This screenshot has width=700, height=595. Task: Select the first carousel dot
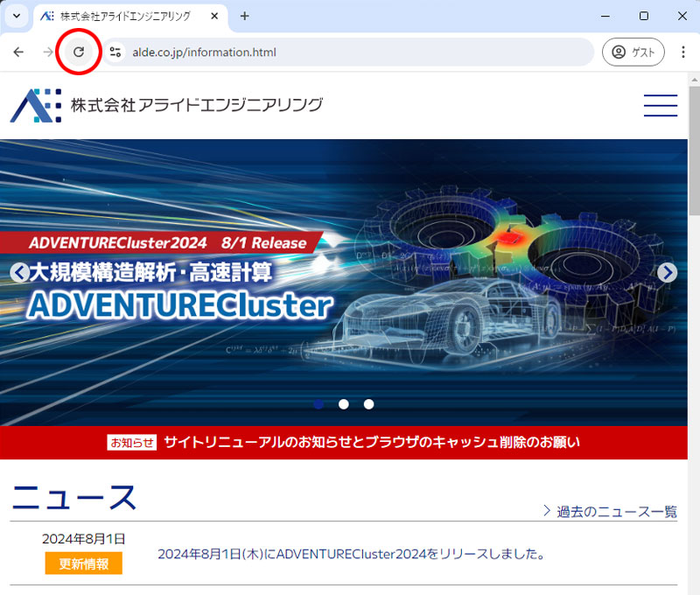pos(318,404)
